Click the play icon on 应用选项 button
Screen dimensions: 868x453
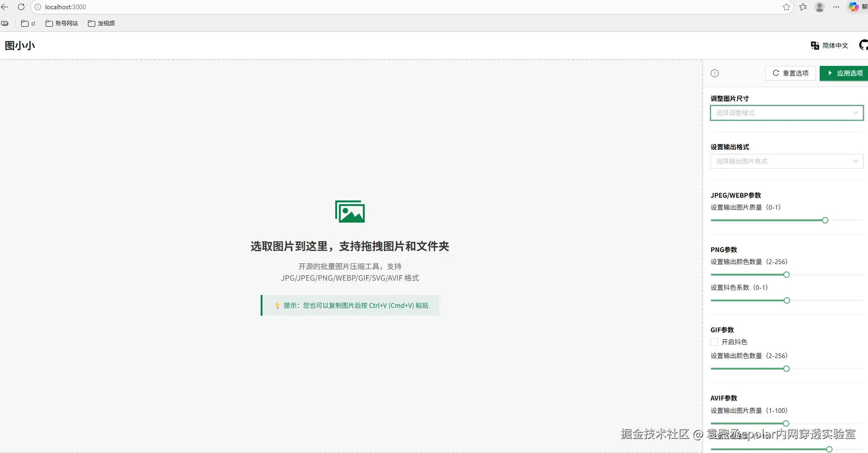829,73
